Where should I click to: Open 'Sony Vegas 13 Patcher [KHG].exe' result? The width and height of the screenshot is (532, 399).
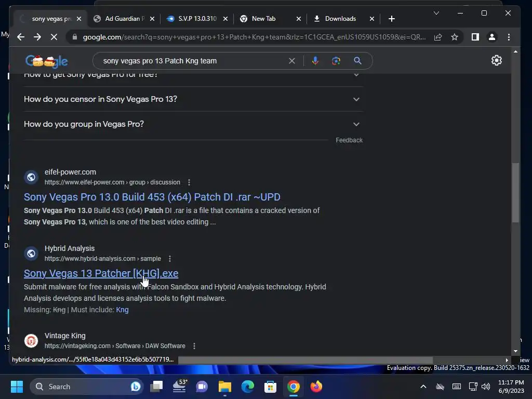(101, 273)
